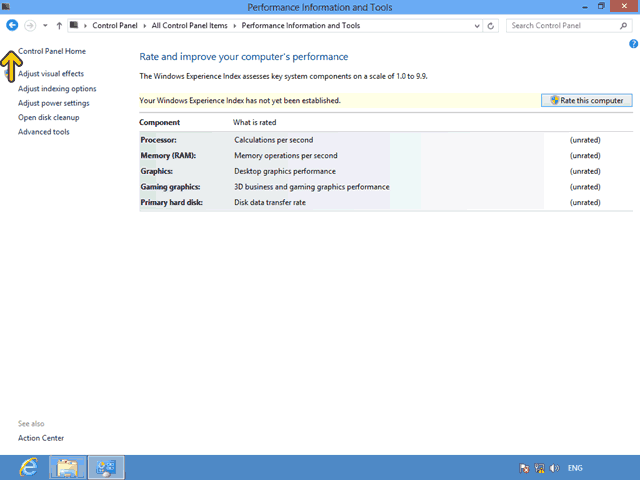Select the All Control Panel Items breadcrumb
This screenshot has height=480, width=640.
point(189,25)
